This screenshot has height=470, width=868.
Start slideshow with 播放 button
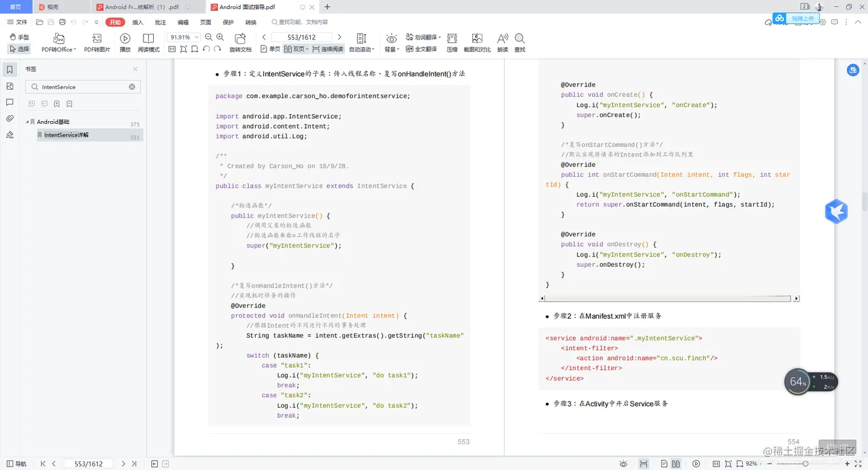click(x=125, y=43)
